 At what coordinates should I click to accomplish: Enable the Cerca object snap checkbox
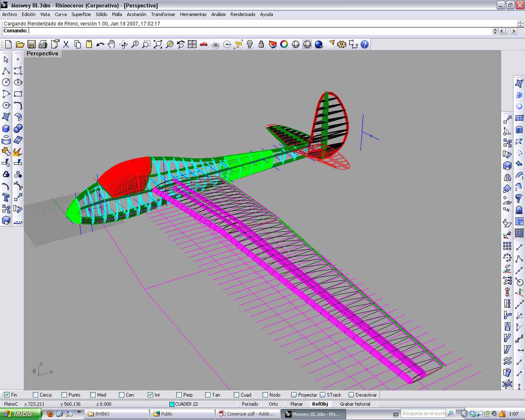click(35, 395)
